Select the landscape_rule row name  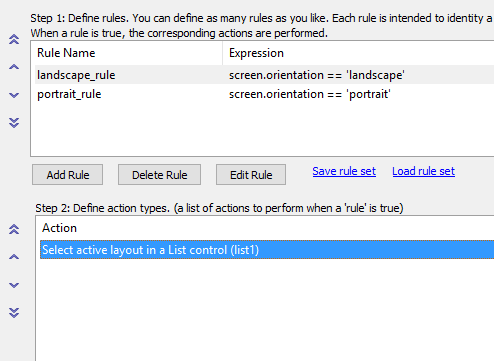click(x=76, y=75)
